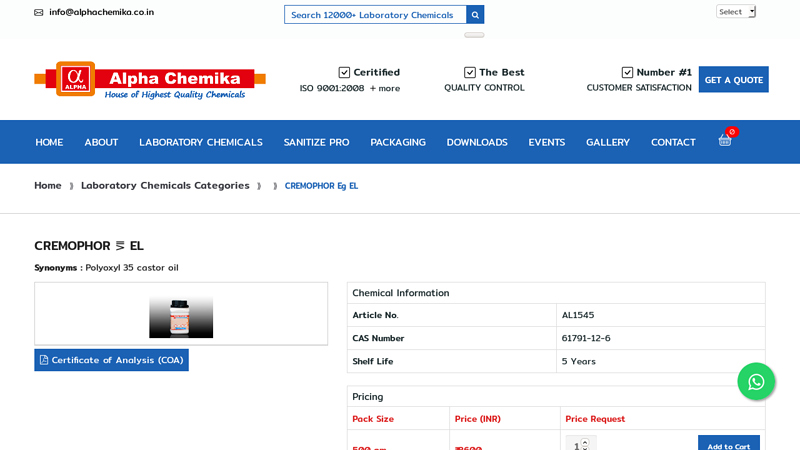Click Laboratory Chemicals Categories breadcrumb
800x450 pixels.
click(165, 185)
